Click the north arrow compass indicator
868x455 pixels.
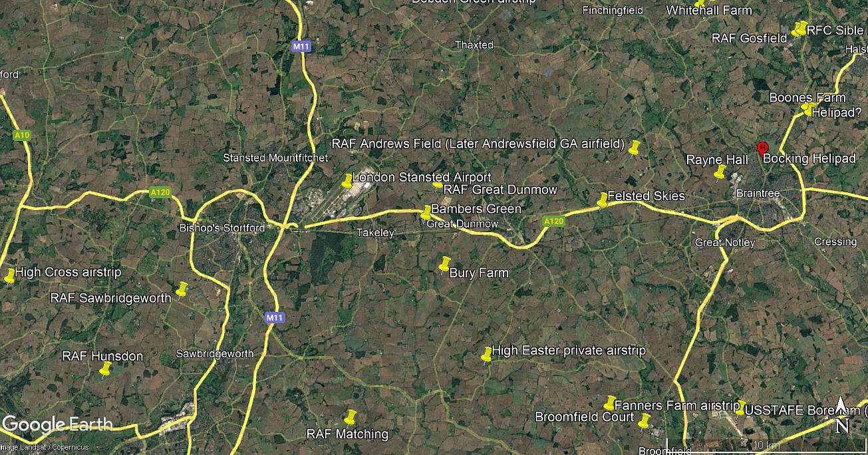(841, 415)
